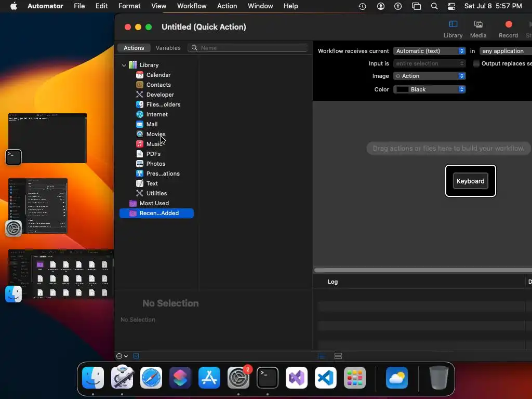Toggle the Library toolbar button
This screenshot has width=532, height=399.
coord(453,29)
